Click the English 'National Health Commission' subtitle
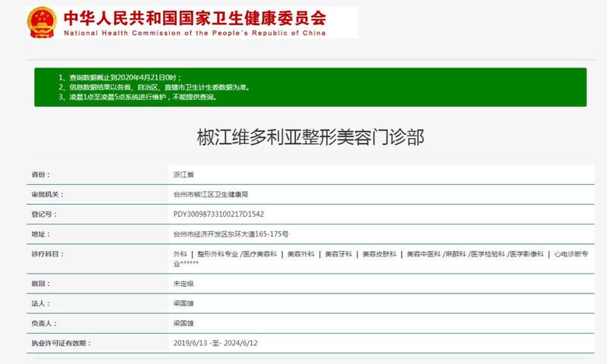Screen dimensions: 607x364 (194, 33)
